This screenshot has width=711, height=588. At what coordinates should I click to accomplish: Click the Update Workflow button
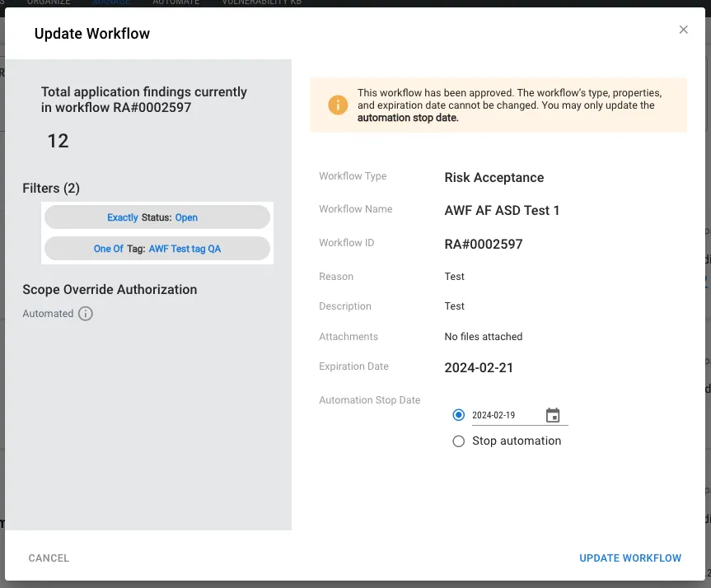click(630, 558)
